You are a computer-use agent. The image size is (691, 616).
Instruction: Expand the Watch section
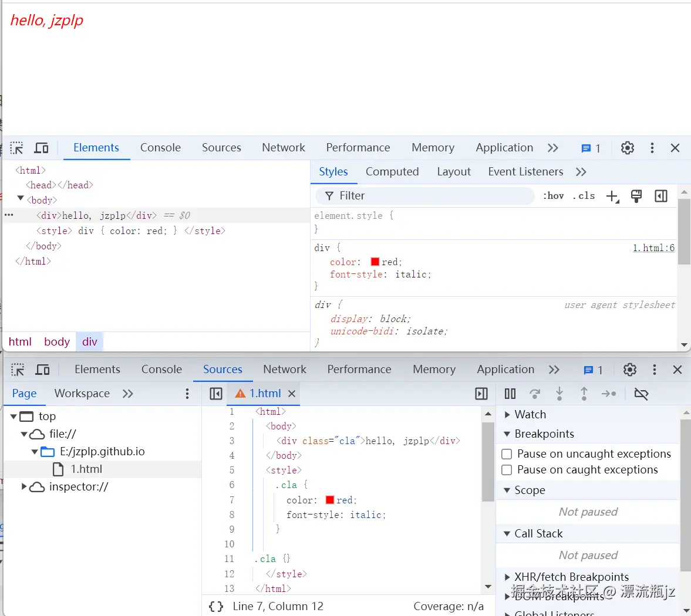coord(508,414)
